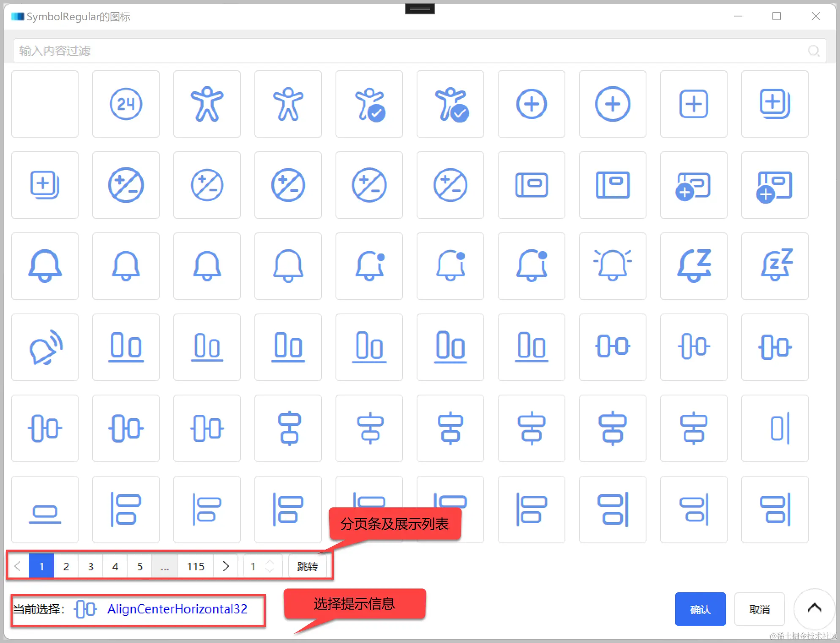Focus the filter search input field
This screenshot has width=840, height=643.
click(410, 51)
